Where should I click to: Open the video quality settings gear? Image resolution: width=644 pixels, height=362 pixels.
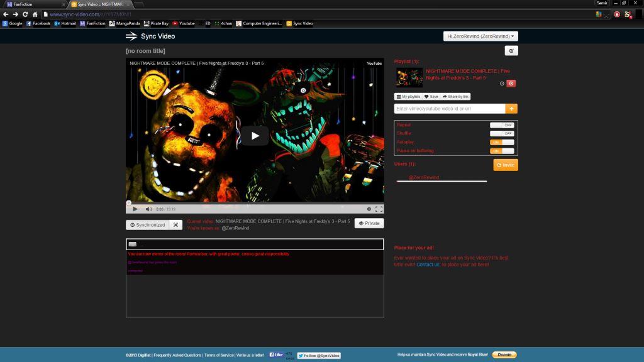coord(369,209)
